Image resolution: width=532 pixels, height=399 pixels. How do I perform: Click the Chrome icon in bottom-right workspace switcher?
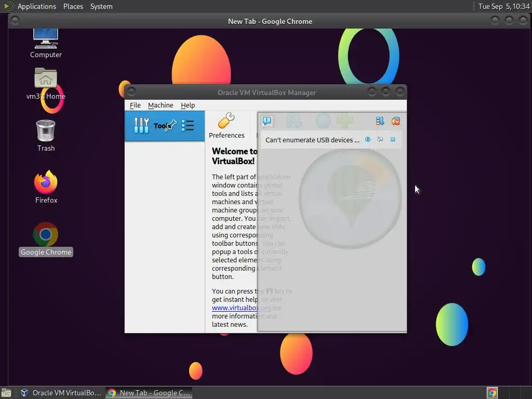pos(493,393)
